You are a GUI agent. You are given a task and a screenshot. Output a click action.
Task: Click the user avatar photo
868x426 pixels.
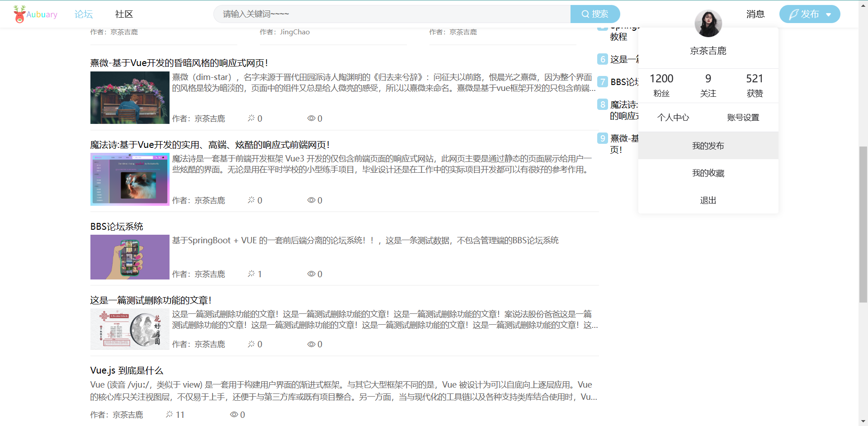(708, 23)
